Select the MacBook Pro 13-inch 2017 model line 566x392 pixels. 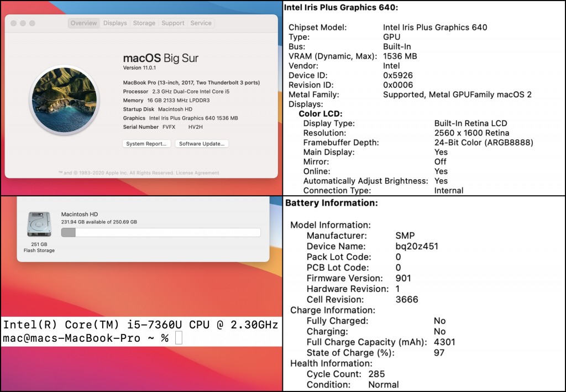click(x=191, y=83)
